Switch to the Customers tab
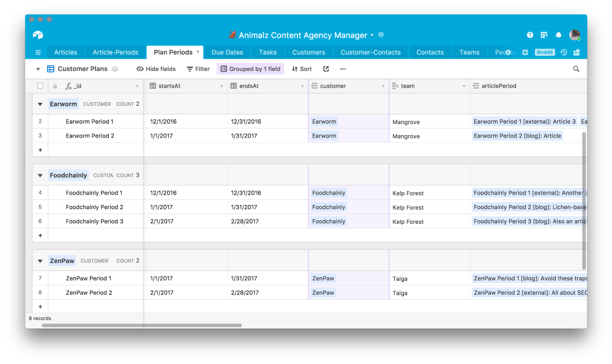The width and height of the screenshot is (612, 364). click(308, 52)
